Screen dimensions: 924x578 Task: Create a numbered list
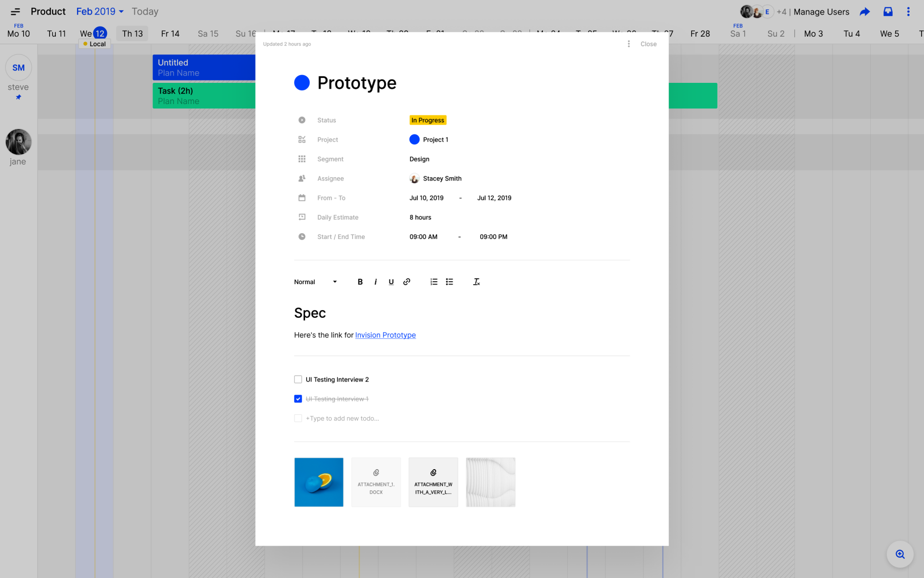(434, 282)
